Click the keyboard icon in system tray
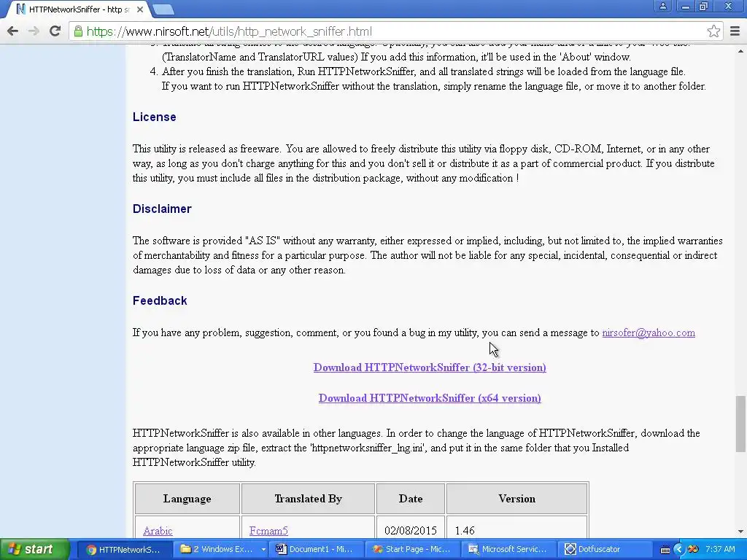Image resolution: width=747 pixels, height=560 pixels. coord(665,550)
